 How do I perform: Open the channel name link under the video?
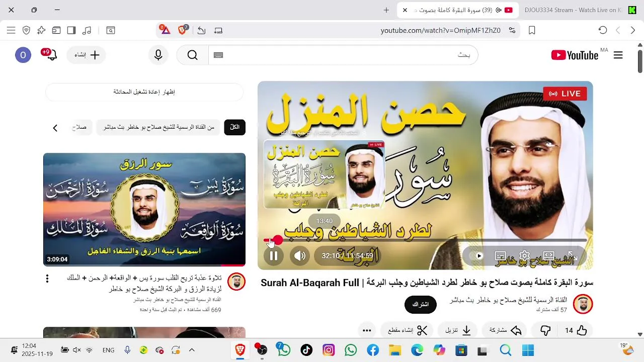[x=508, y=300]
